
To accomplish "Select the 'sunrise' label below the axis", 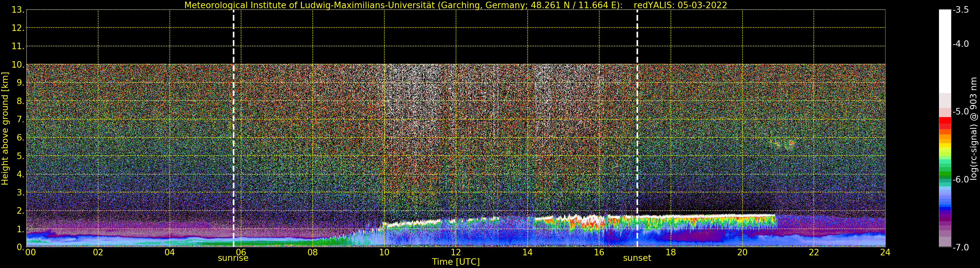I will click(233, 258).
